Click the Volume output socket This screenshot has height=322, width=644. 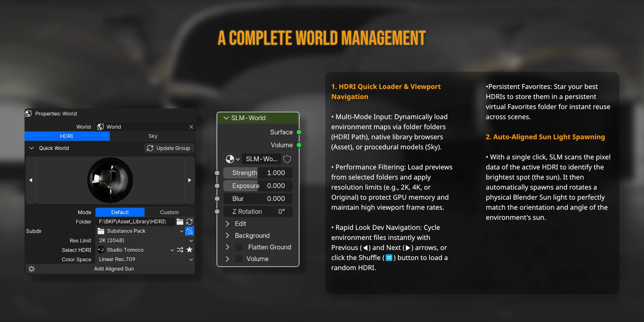point(299,145)
